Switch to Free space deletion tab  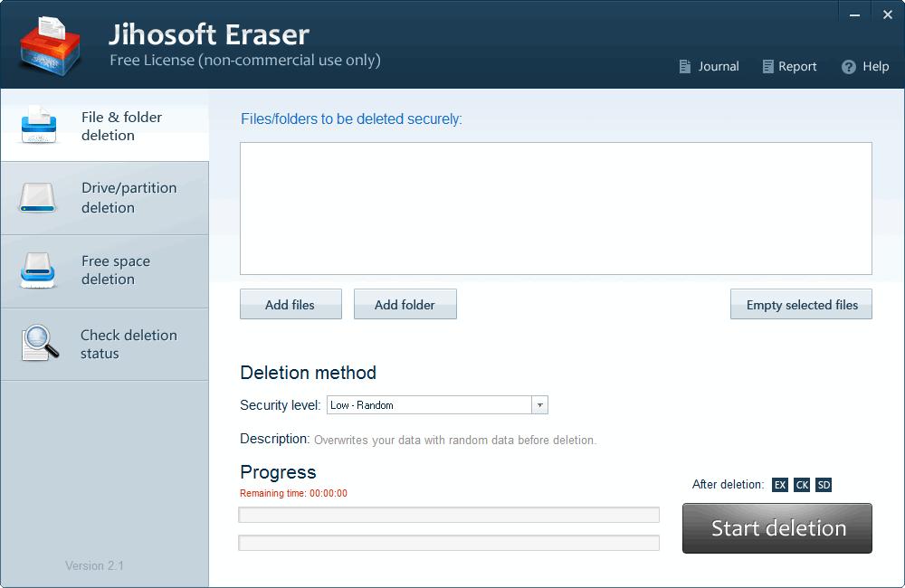tap(105, 271)
